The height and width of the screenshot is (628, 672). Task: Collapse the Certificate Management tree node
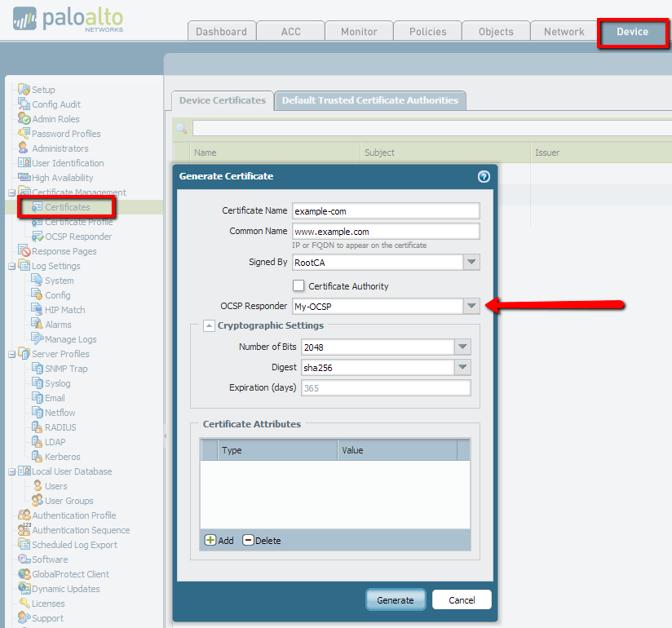[x=12, y=193]
